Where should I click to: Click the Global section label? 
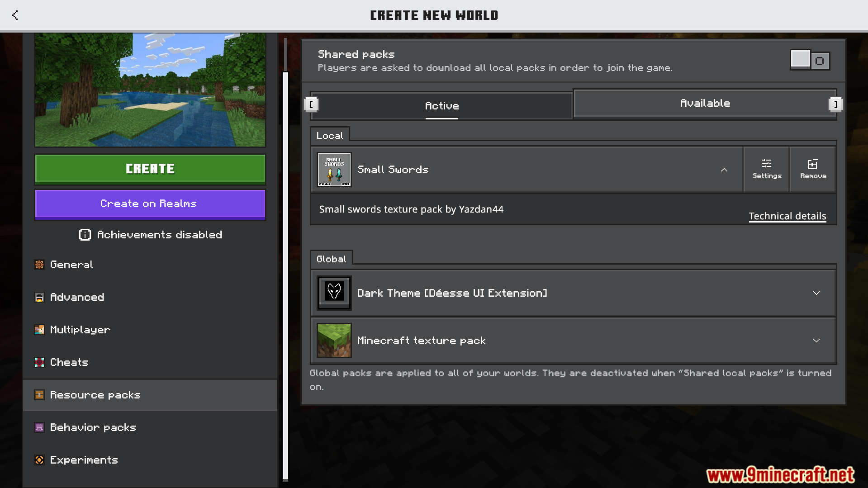click(x=331, y=259)
